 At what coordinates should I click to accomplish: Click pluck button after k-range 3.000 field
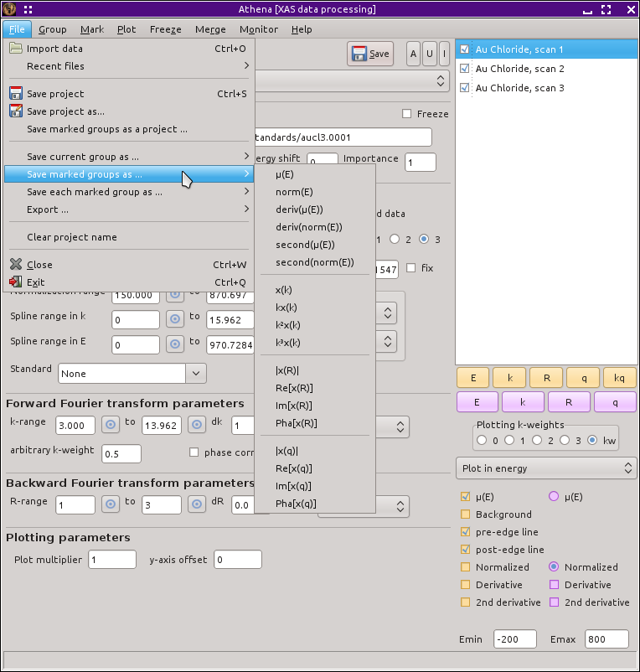(x=111, y=425)
